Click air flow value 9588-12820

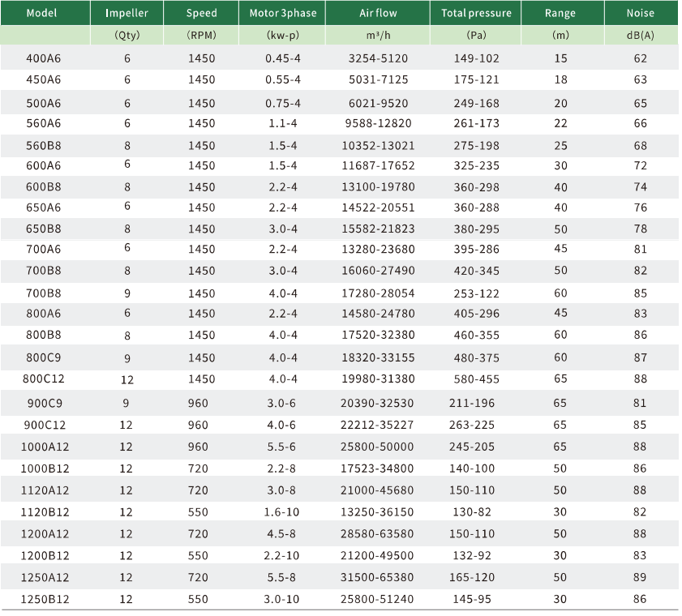pyautogui.click(x=378, y=123)
